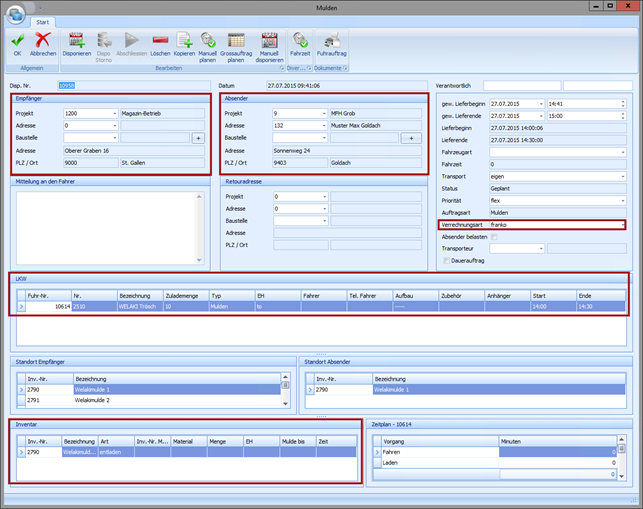Open the quick access toolbar dropdown
The image size is (643, 509).
pos(40,7)
